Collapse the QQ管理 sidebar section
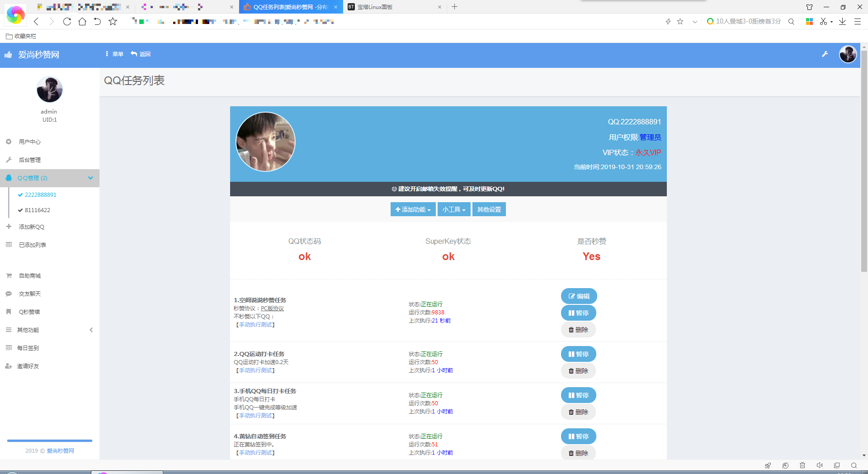Screen dimensions: 868x474 [90, 178]
